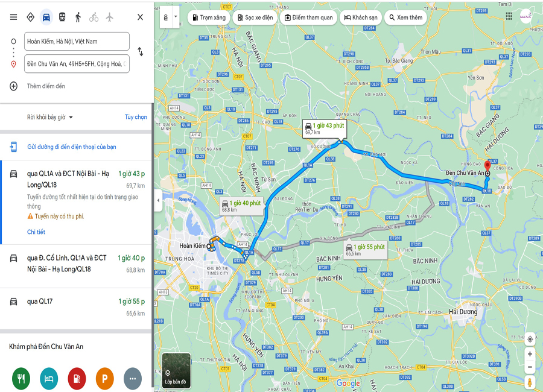This screenshot has height=392, width=543.
Task: Select the 'Trạm xăng' filter chip
Action: coord(209,17)
